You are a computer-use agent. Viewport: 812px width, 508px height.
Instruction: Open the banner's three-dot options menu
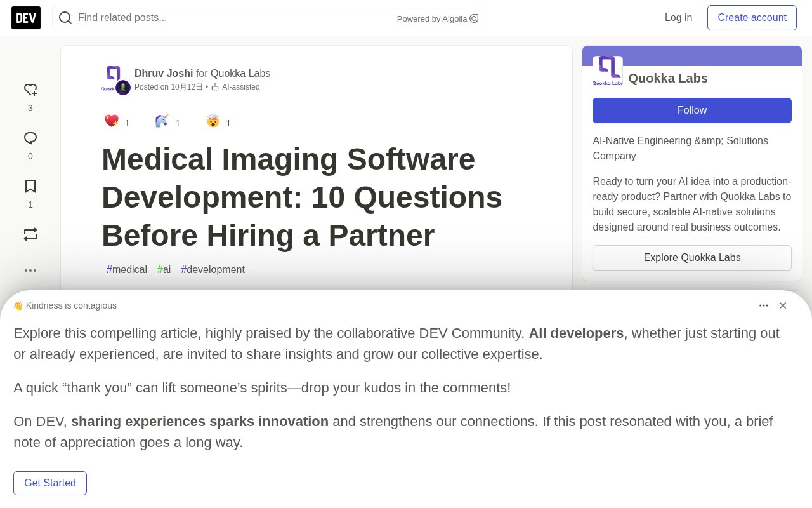(764, 305)
